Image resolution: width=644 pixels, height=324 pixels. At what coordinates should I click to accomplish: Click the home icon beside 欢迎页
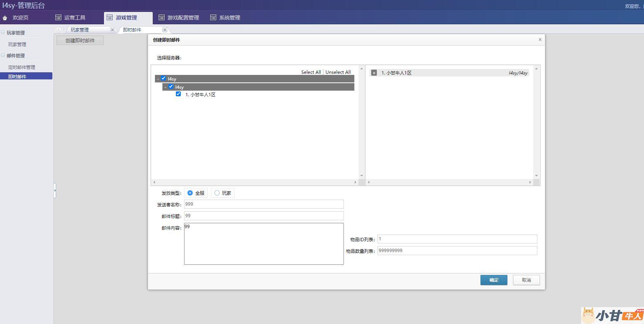pos(5,18)
